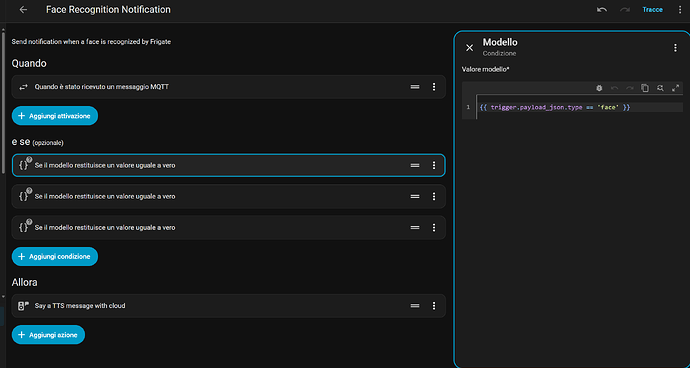
Task: Copy the template editor contents
Action: point(645,88)
